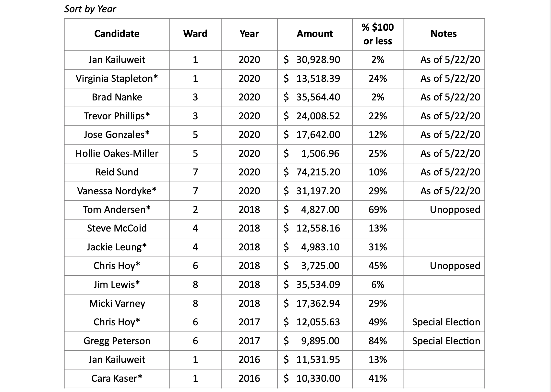Select the Brad Nanke candidate cell

coord(117,97)
